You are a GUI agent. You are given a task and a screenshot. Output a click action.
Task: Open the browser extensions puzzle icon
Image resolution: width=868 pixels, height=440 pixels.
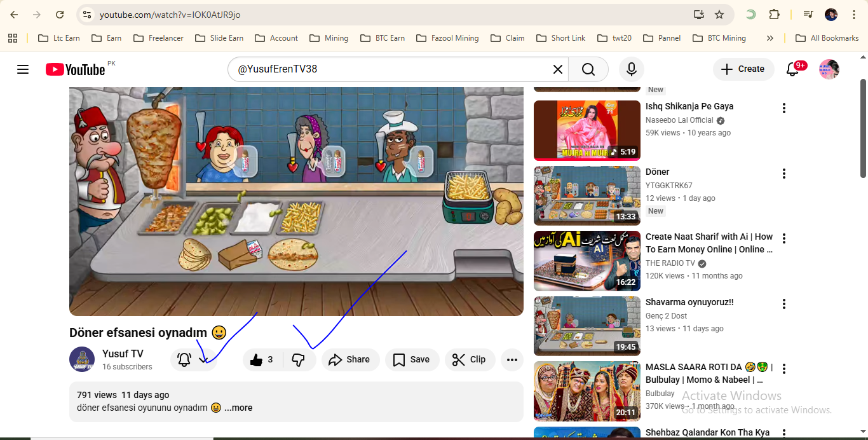point(774,15)
